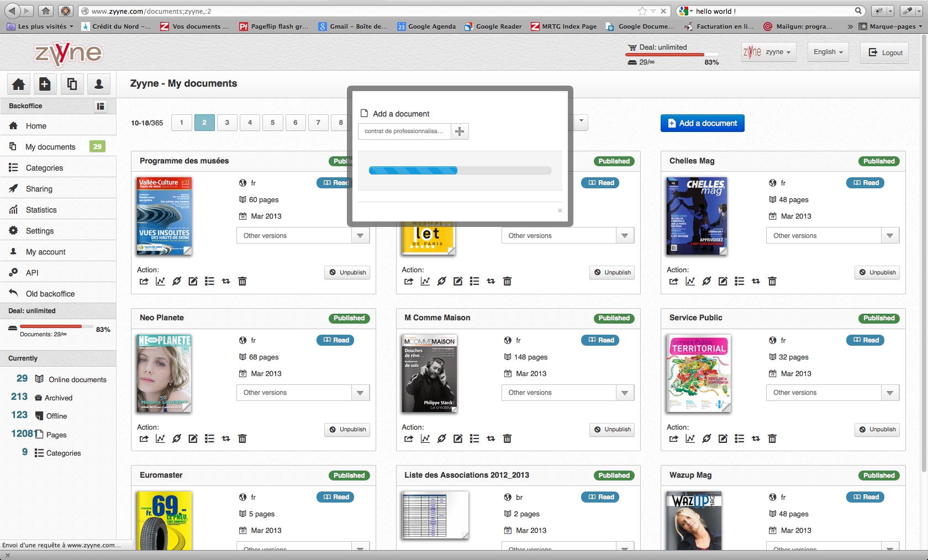928x560 pixels.
Task: Click the Logout button
Action: [884, 52]
